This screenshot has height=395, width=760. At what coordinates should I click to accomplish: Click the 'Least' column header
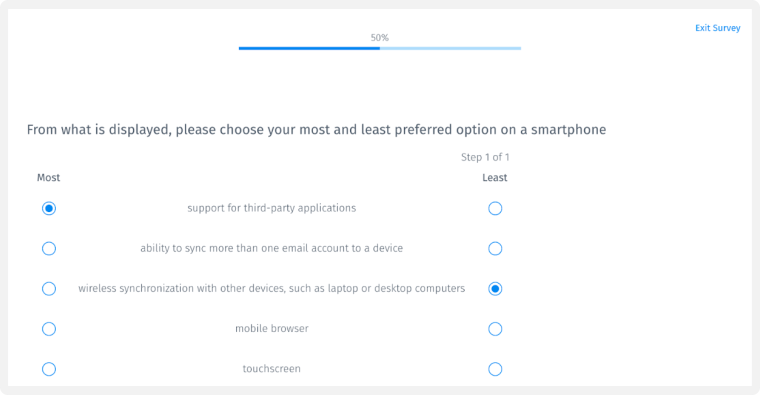(494, 178)
